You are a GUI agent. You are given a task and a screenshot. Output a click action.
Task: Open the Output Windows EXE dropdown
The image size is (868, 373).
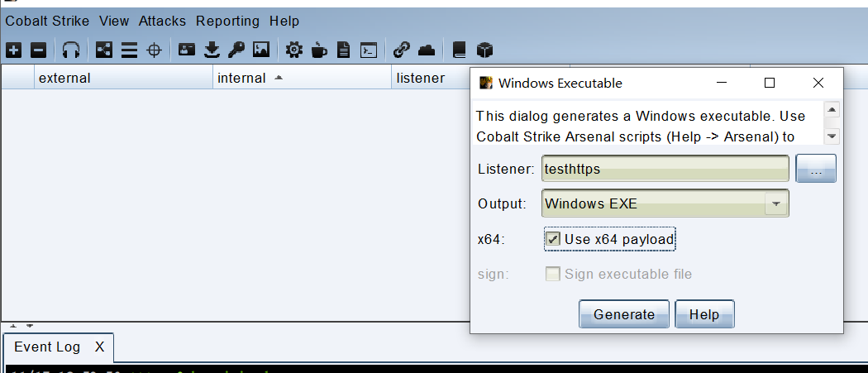pos(665,203)
